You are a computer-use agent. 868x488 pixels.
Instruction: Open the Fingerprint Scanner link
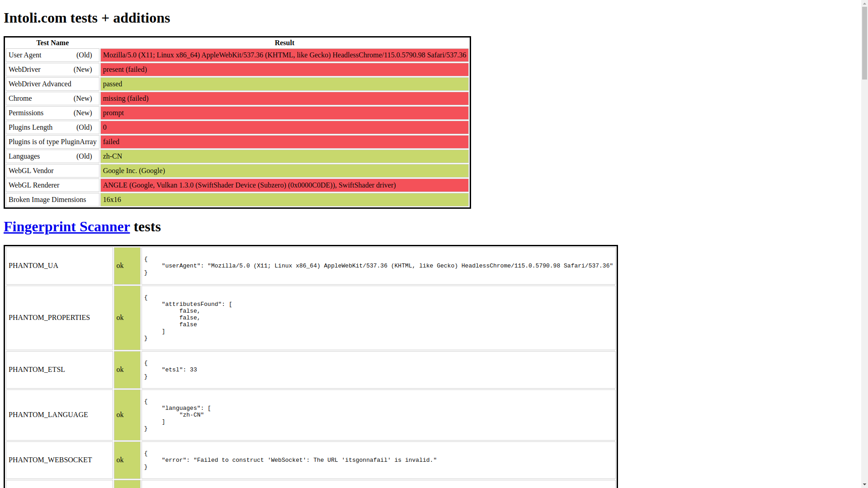click(x=66, y=227)
